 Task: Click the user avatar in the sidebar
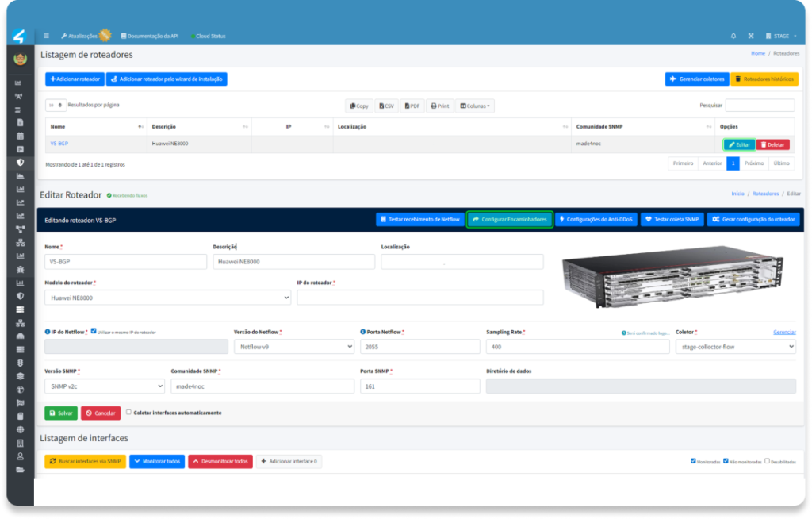tap(21, 59)
